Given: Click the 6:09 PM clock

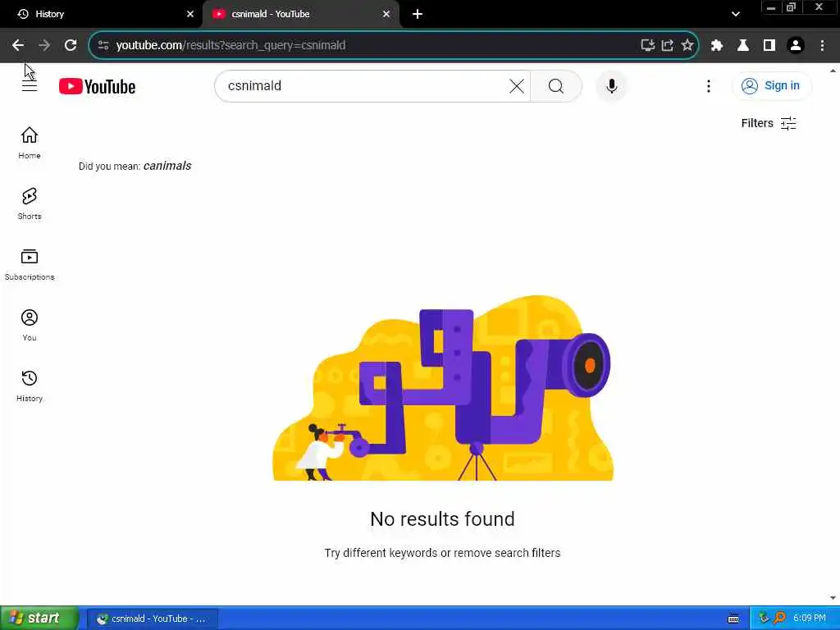Looking at the screenshot, I should [810, 619].
